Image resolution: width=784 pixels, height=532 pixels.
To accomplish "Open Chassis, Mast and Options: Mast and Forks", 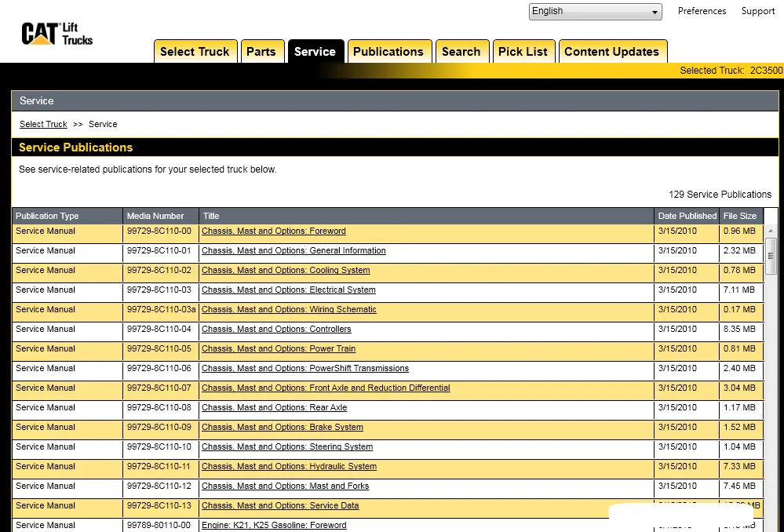I will (285, 486).
